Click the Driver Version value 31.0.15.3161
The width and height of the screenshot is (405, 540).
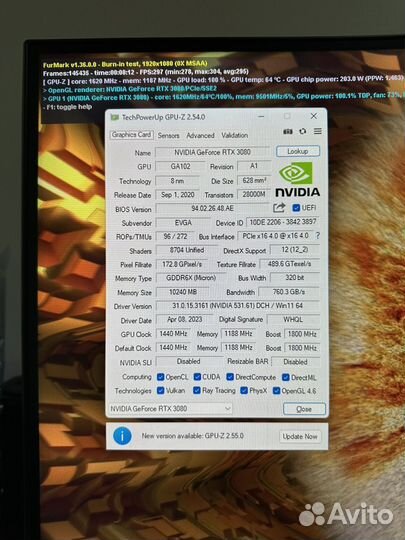click(238, 305)
